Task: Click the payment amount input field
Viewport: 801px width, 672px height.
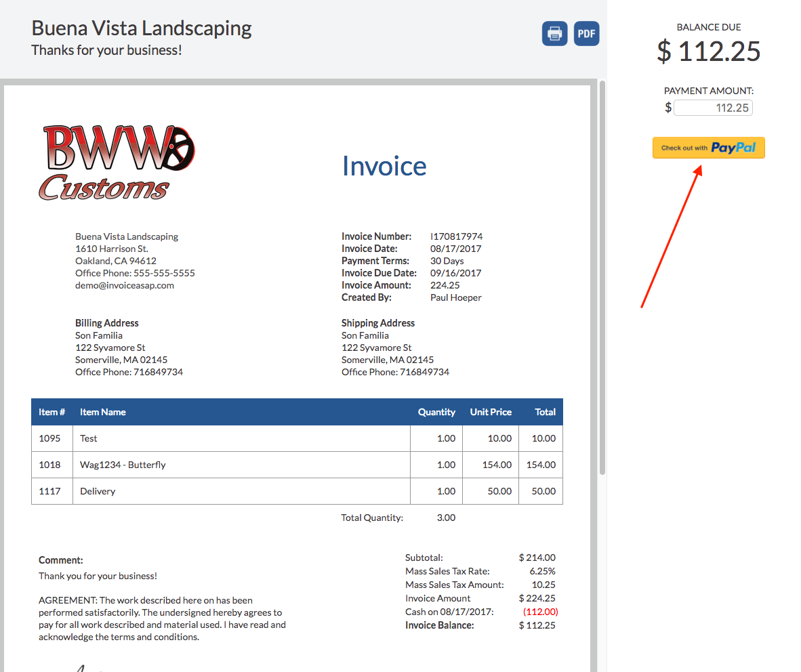Action: click(713, 108)
